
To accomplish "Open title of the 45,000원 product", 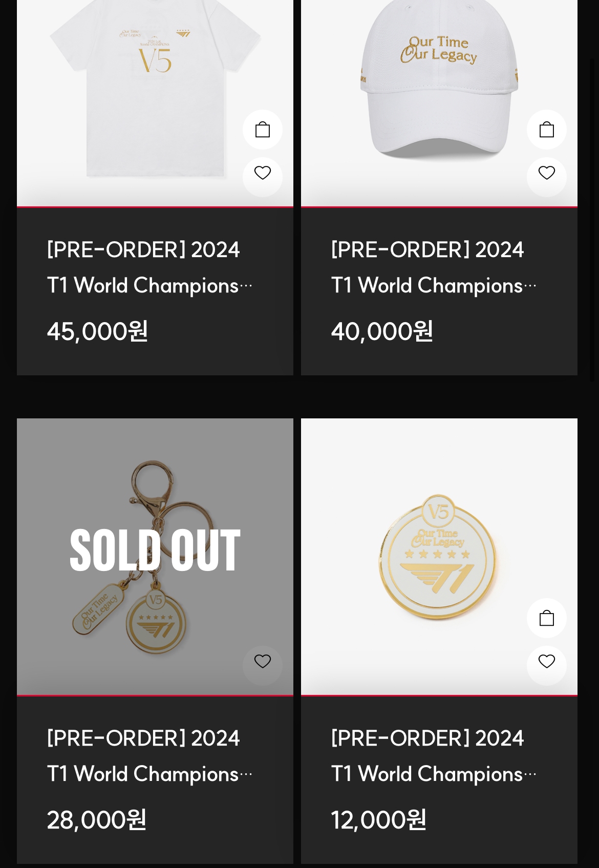I will point(149,267).
